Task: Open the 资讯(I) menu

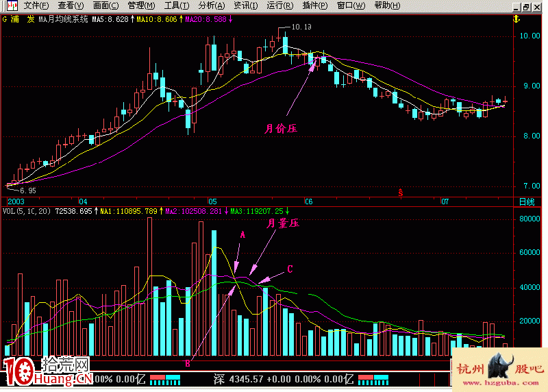Action: (245, 5)
